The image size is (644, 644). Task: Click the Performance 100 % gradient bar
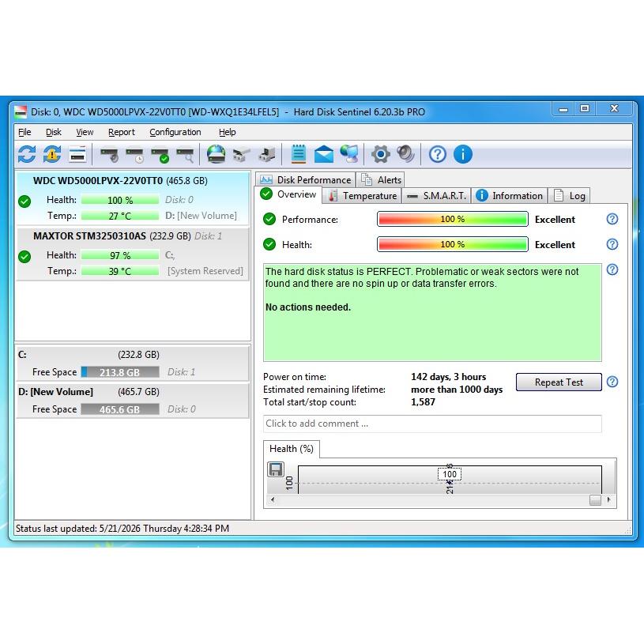pos(453,220)
